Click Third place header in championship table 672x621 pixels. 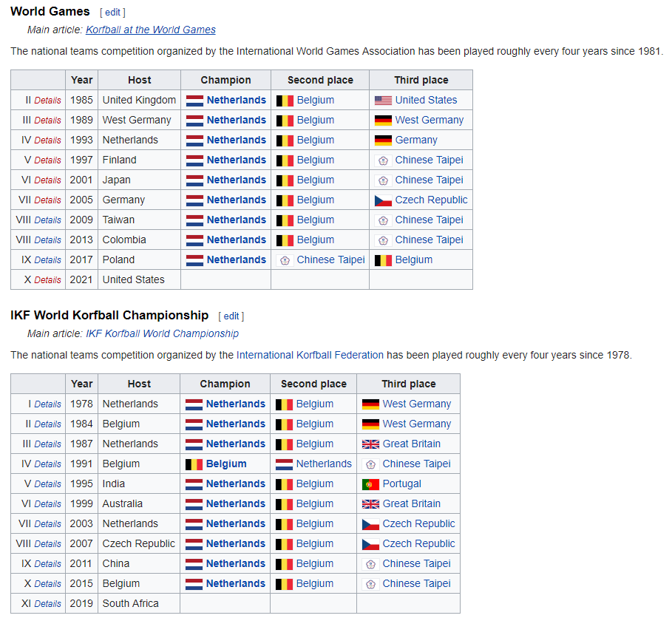click(408, 384)
